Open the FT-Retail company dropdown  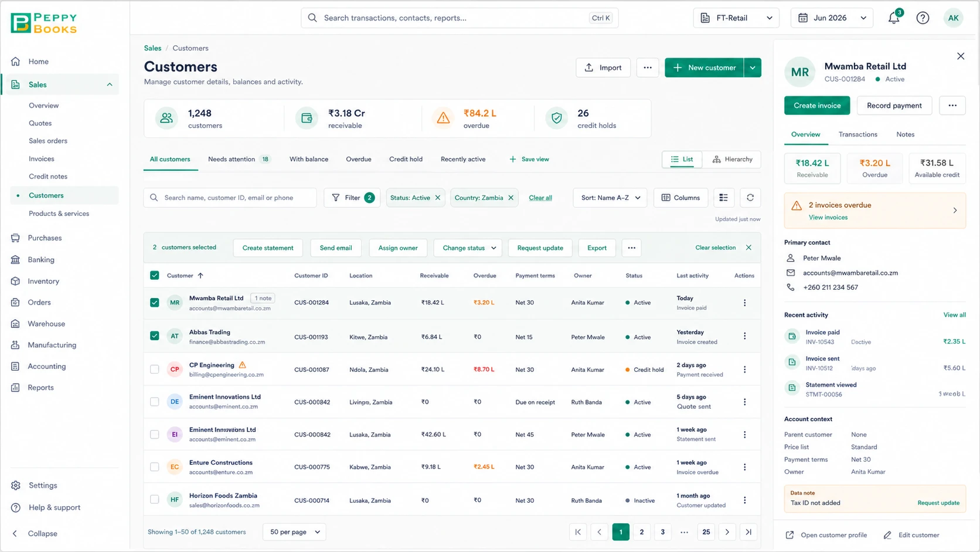coord(736,18)
